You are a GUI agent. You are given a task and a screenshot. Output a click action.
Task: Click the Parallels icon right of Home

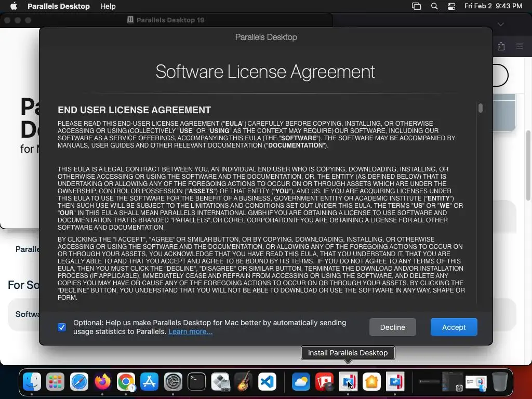(x=395, y=382)
